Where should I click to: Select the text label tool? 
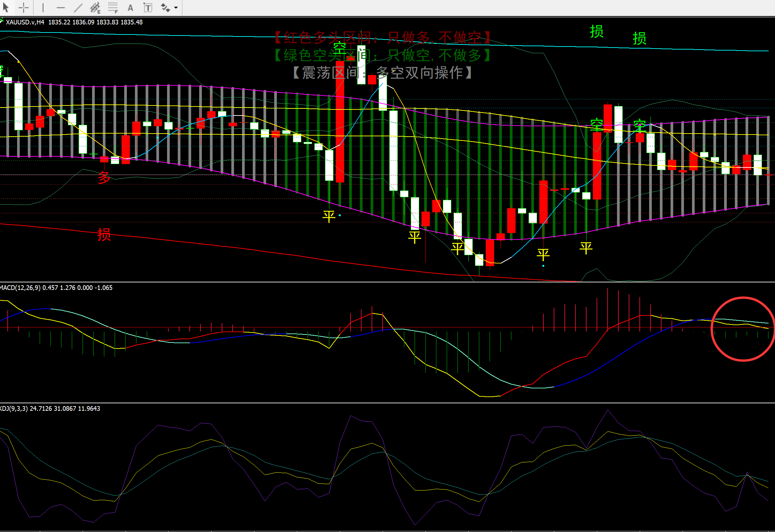point(148,7)
